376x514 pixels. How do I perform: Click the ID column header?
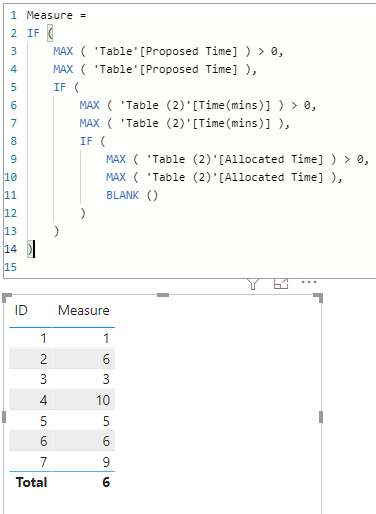[21, 310]
